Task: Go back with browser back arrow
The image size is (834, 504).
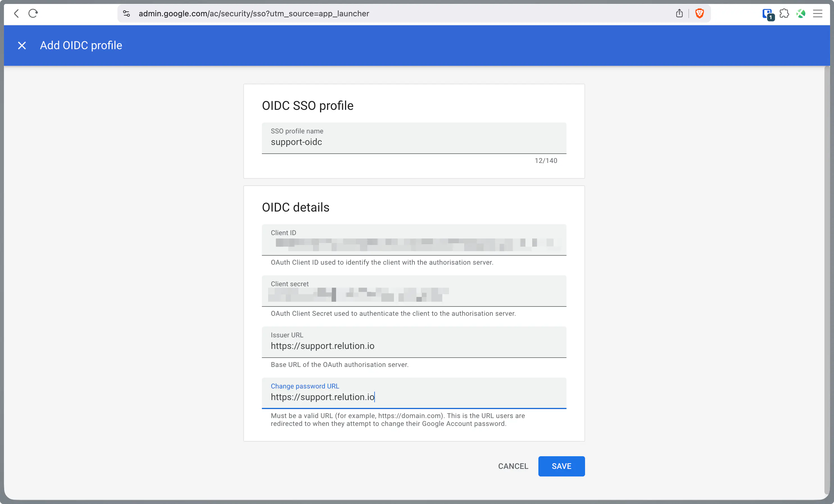Action: pos(16,13)
